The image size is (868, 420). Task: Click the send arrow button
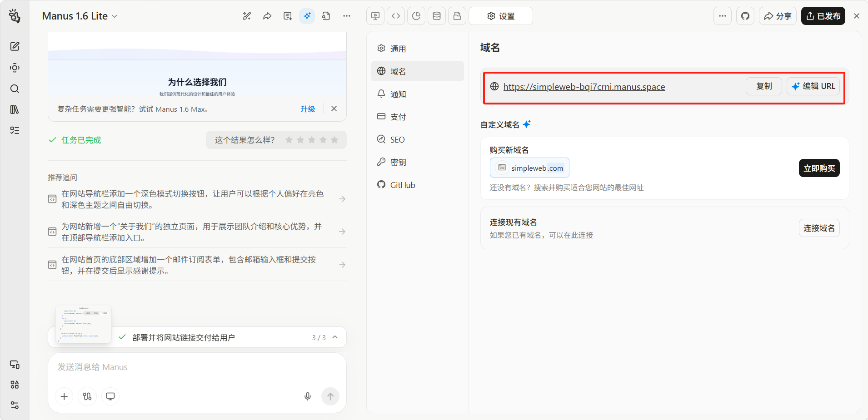330,396
